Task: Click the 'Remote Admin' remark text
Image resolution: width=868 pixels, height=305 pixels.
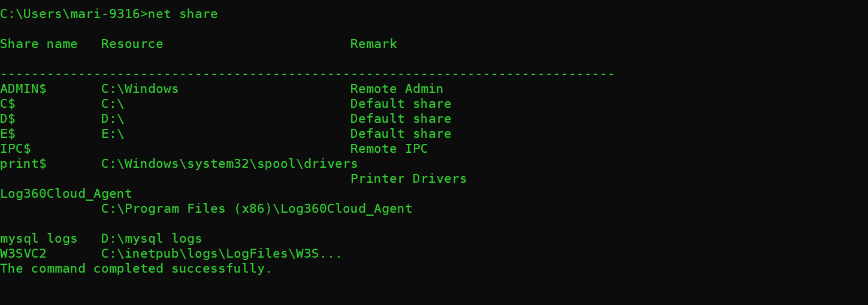Action: (x=397, y=89)
